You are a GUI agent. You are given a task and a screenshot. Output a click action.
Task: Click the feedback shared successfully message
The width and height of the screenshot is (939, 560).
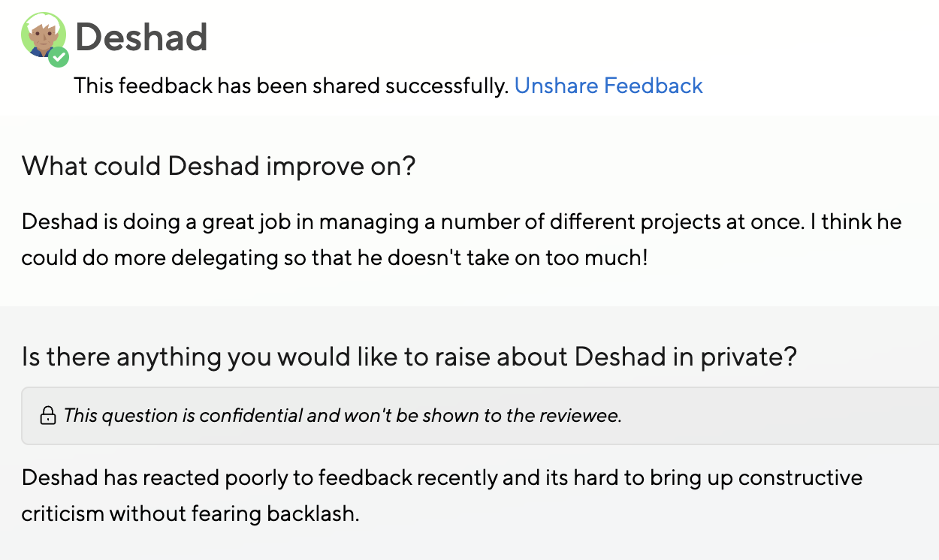[291, 86]
